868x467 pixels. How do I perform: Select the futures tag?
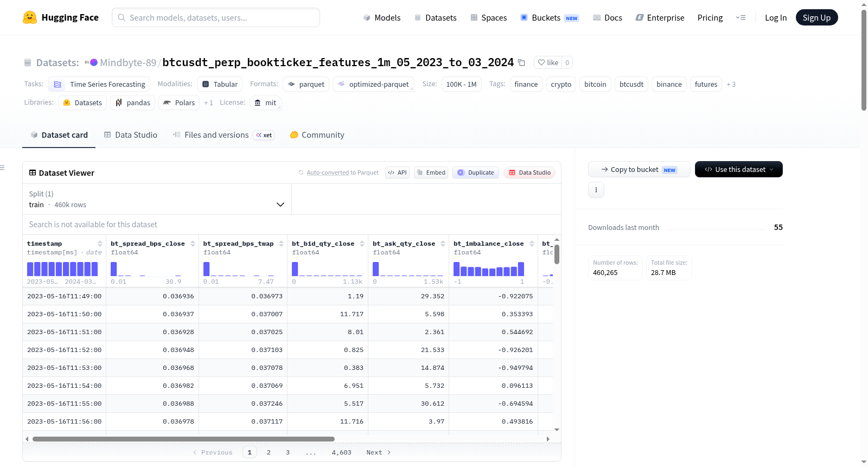tap(706, 84)
